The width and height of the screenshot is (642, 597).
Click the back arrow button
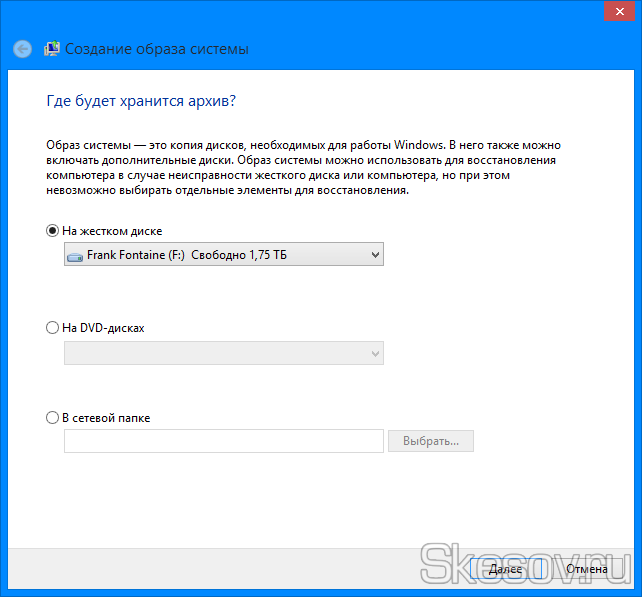(22, 49)
